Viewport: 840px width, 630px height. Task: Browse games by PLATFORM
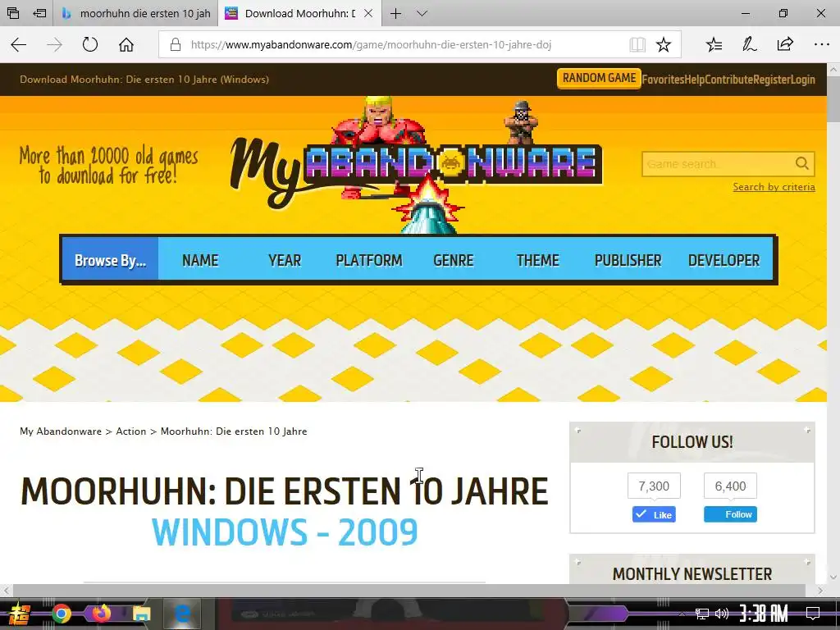(369, 260)
